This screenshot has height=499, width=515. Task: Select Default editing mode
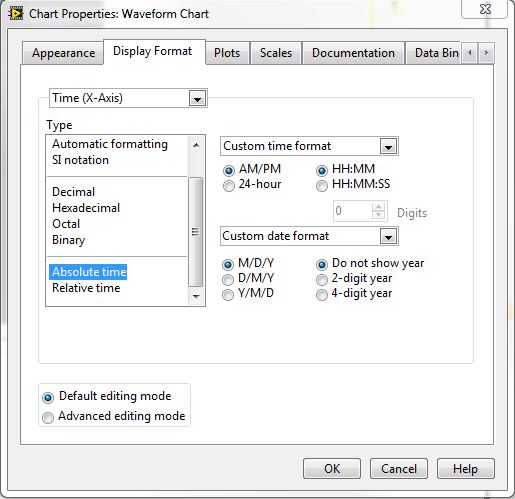48,397
